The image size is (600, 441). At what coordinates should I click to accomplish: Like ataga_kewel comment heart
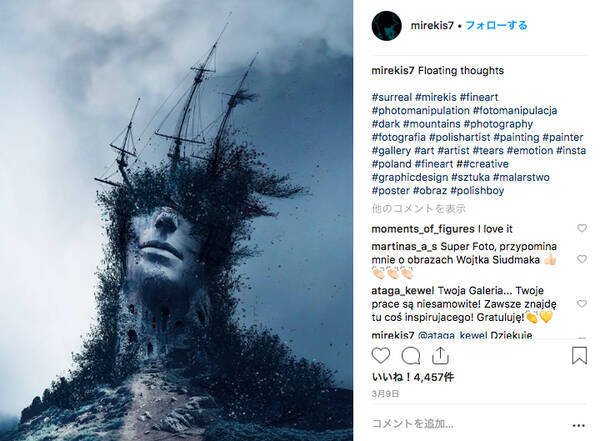(582, 304)
